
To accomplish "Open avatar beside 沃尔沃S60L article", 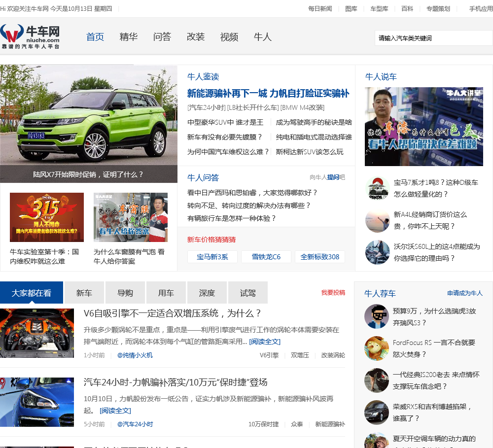I will tap(378, 252).
